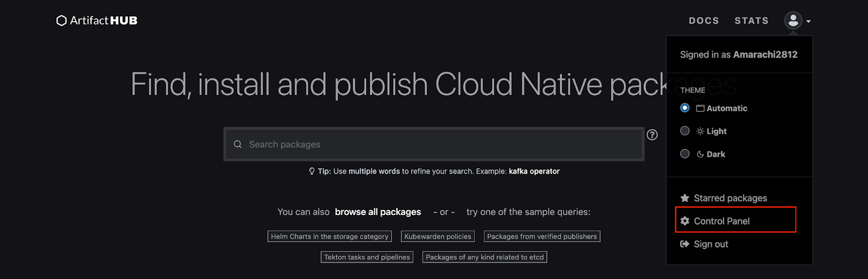The width and height of the screenshot is (868, 279).
Task: Click the THEME section label
Action: pos(693,90)
